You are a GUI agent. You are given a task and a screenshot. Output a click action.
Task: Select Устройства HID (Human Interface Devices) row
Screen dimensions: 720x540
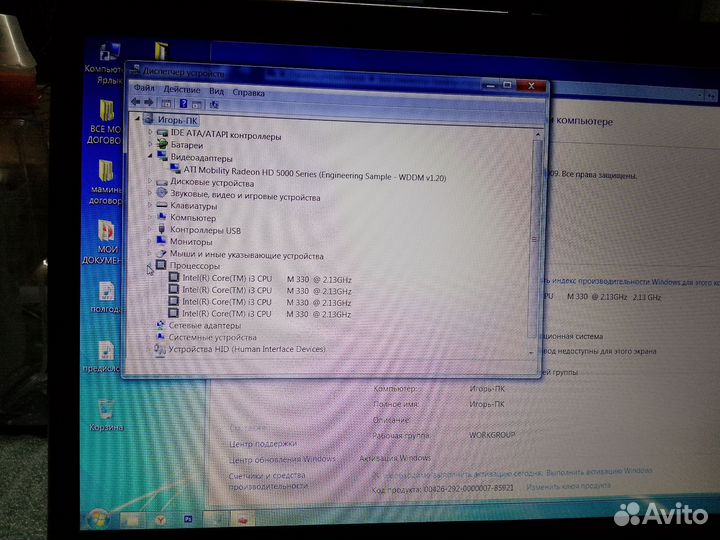click(x=246, y=349)
